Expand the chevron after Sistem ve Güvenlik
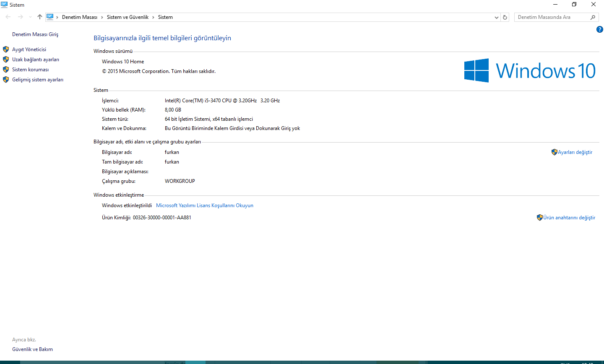Image resolution: width=604 pixels, height=364 pixels. pyautogui.click(x=153, y=17)
